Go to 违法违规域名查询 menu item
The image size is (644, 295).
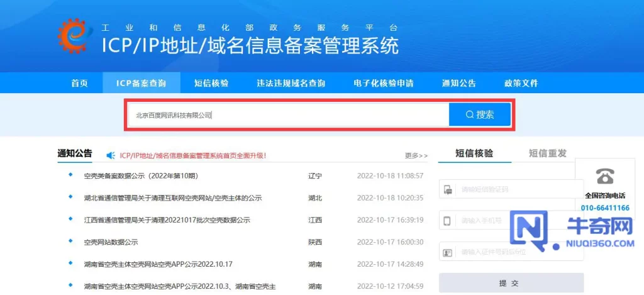pos(291,84)
